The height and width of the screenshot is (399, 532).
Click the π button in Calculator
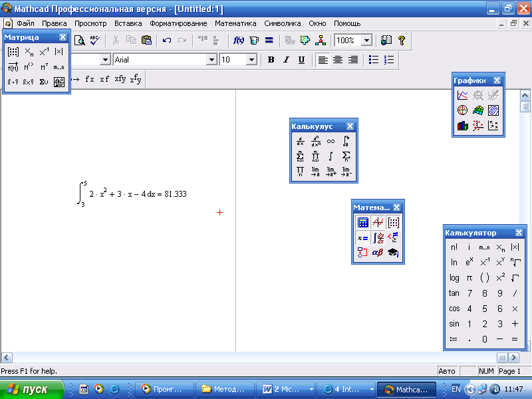(469, 278)
